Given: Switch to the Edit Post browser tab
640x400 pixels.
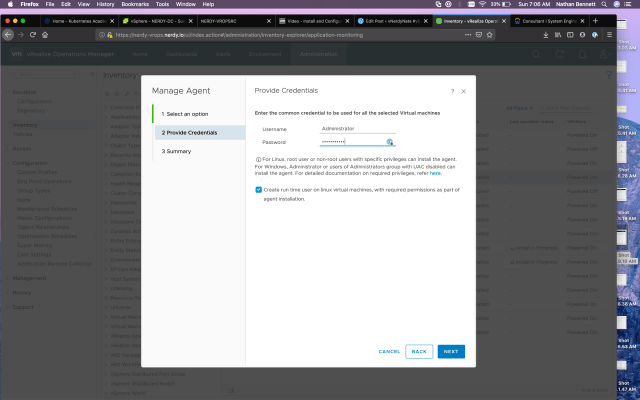Looking at the screenshot, I should 393,21.
